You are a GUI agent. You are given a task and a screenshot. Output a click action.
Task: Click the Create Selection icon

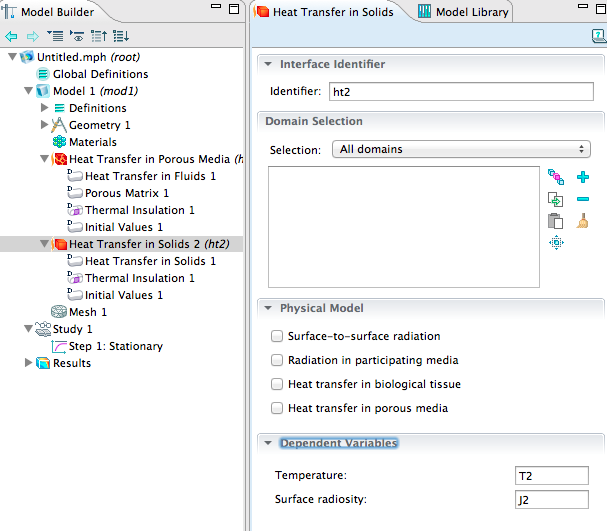(556, 178)
